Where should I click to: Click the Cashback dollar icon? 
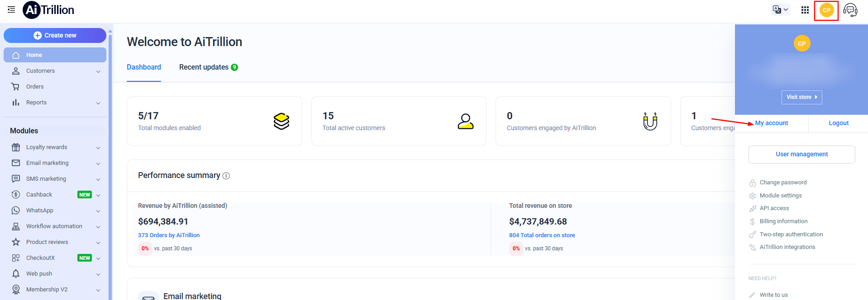[x=16, y=195]
